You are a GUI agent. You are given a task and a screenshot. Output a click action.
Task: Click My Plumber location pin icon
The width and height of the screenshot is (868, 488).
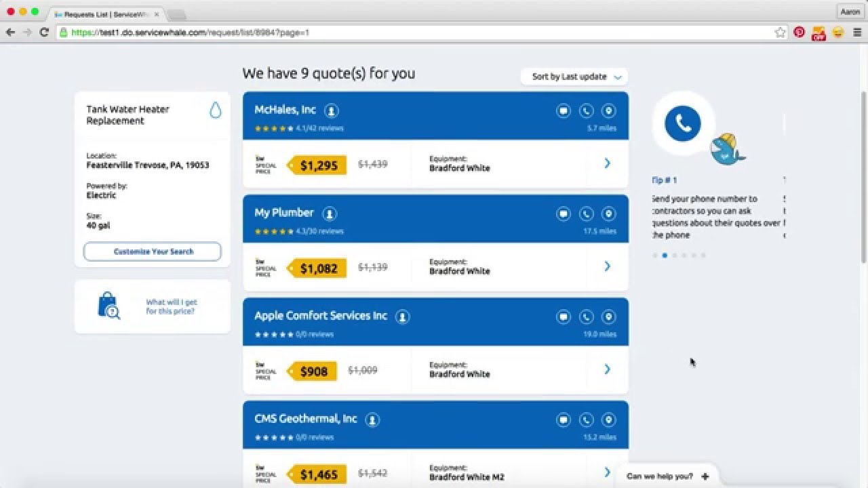(x=609, y=214)
